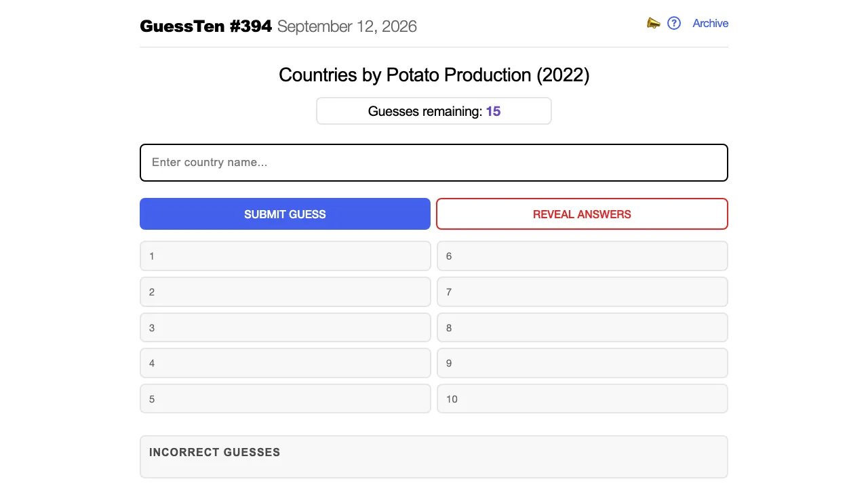
Task: Select answer slot number 5
Action: [x=285, y=399]
